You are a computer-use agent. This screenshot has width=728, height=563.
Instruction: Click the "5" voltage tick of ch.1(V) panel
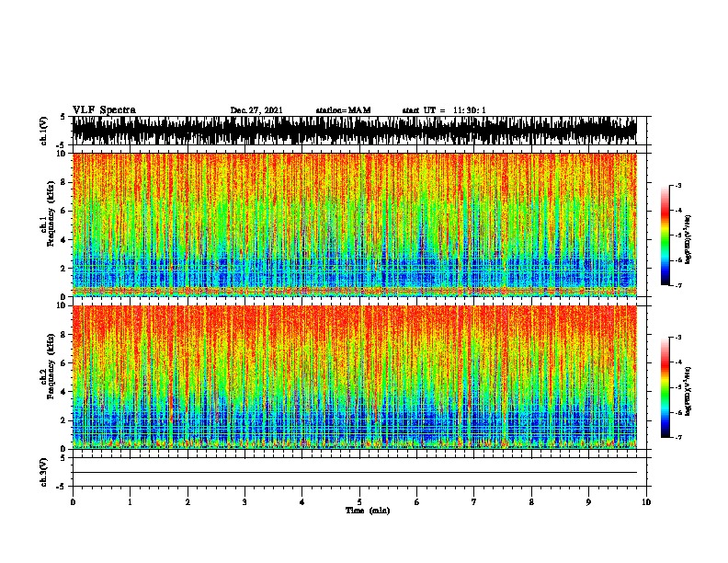click(x=63, y=117)
